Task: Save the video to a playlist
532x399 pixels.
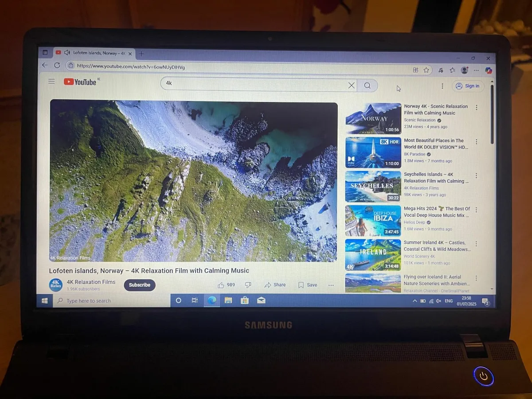Action: coord(308,285)
